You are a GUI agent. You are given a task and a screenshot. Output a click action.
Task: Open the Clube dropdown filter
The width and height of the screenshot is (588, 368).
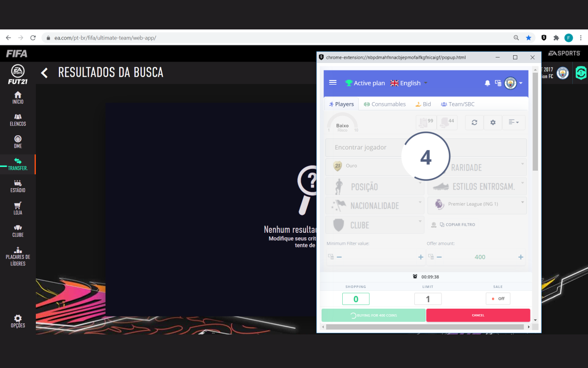pyautogui.click(x=375, y=225)
